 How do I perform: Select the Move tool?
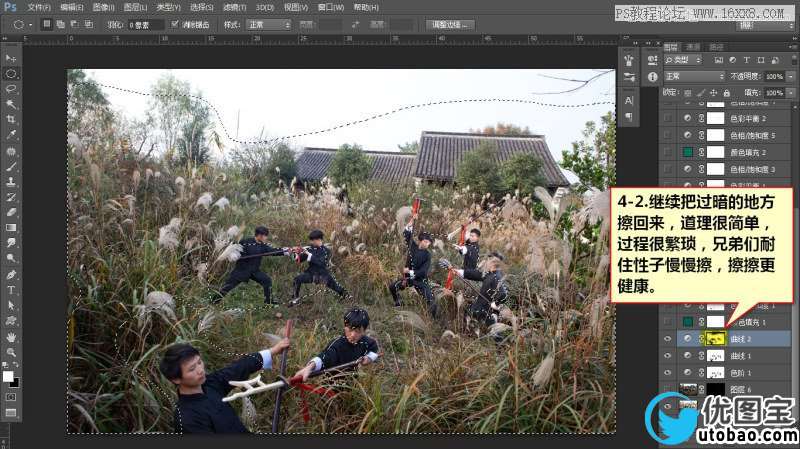click(x=11, y=59)
